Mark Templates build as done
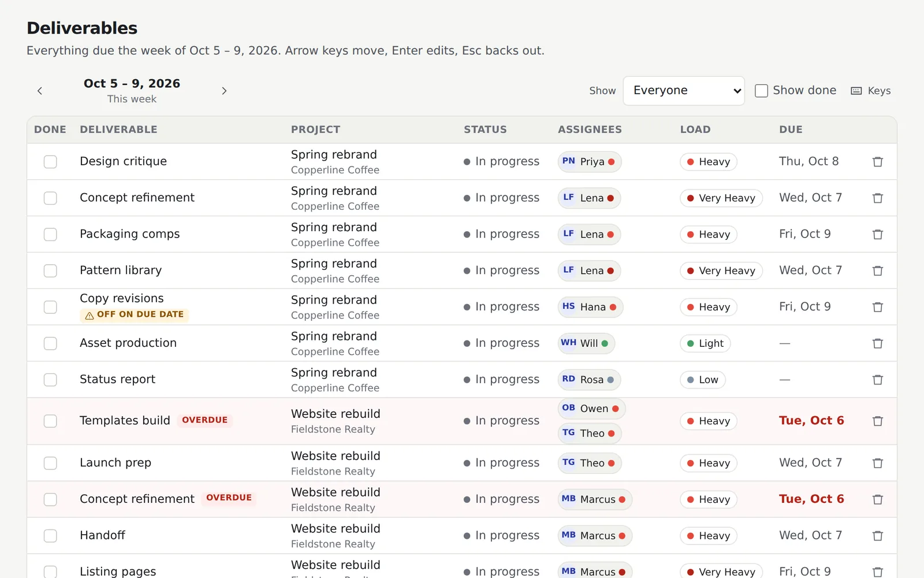This screenshot has height=578, width=924. point(50,421)
